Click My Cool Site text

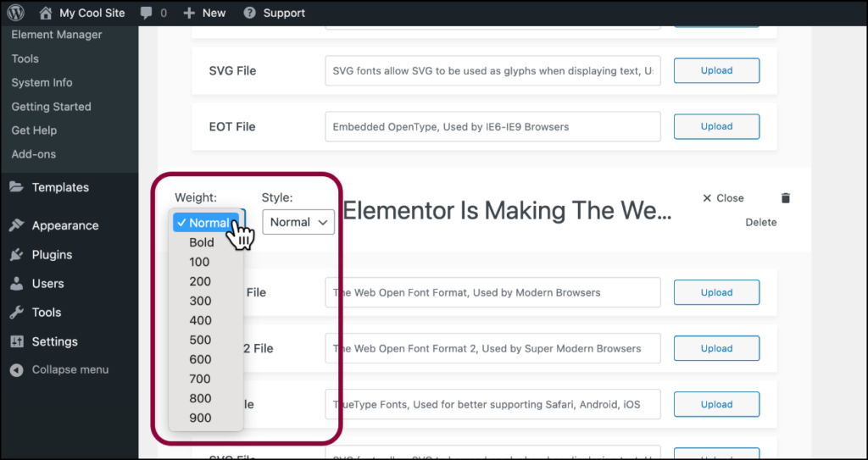pos(92,13)
